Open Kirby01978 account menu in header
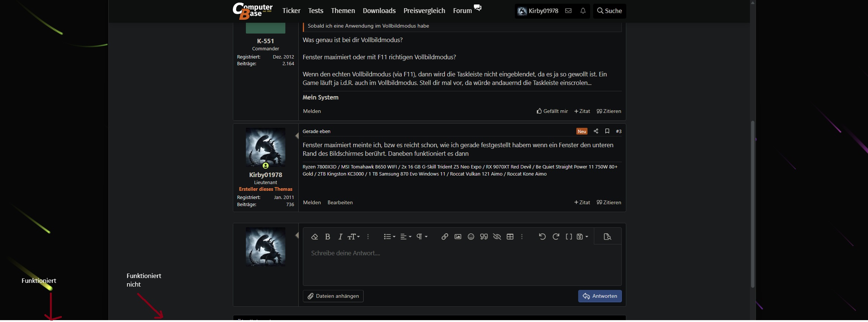 [x=538, y=11]
